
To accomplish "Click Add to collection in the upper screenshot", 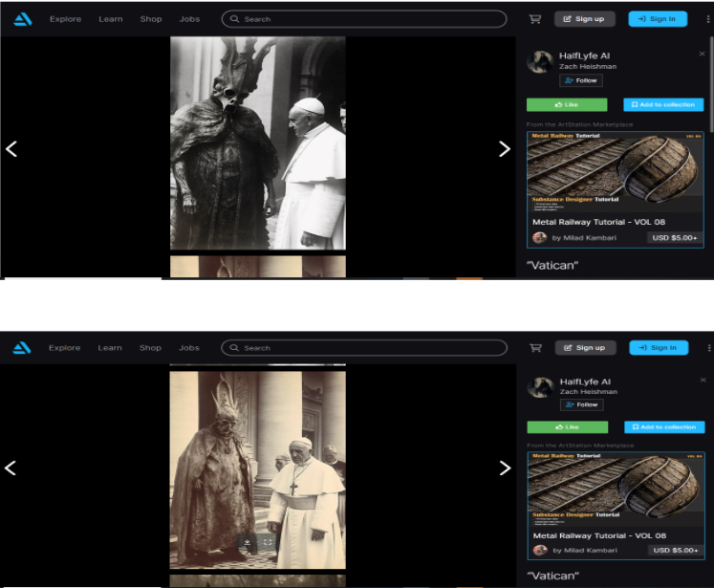I will [x=663, y=105].
